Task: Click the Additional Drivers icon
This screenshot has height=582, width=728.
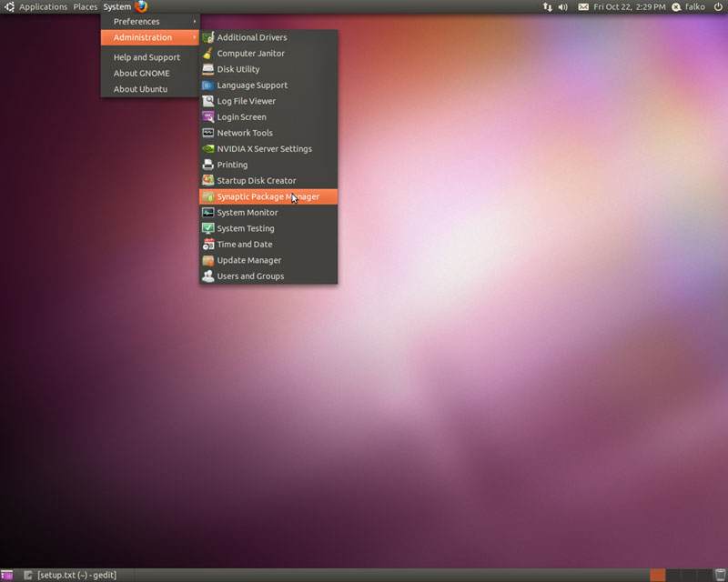Action: tap(208, 37)
